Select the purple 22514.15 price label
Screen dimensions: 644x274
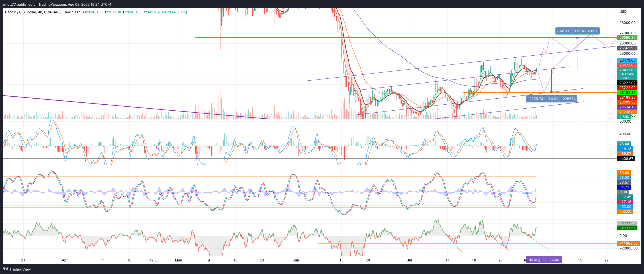click(x=627, y=107)
